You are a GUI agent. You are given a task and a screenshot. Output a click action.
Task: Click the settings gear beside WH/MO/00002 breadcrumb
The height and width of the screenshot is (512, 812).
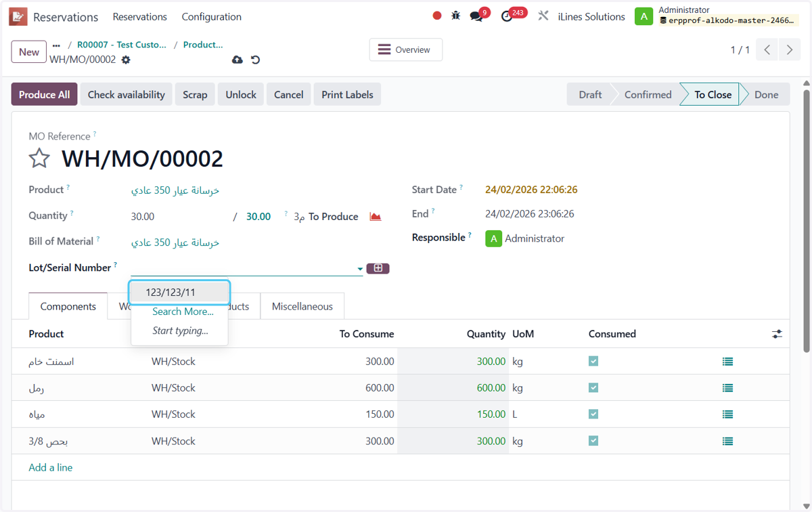(x=126, y=60)
